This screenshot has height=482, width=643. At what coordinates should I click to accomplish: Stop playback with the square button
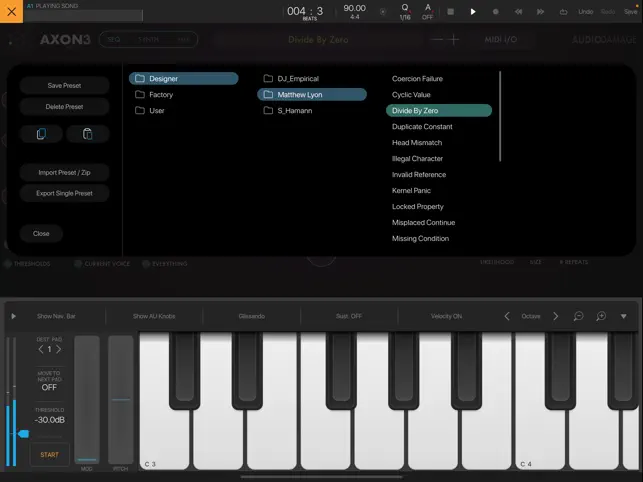coord(451,11)
